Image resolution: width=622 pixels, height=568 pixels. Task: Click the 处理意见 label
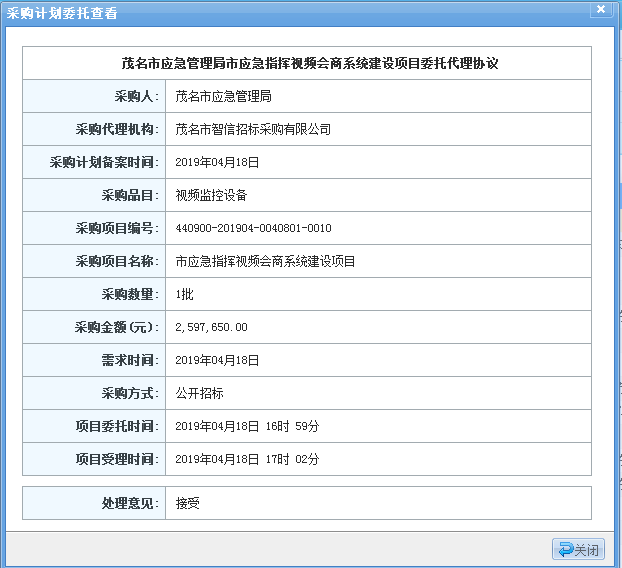[130, 503]
